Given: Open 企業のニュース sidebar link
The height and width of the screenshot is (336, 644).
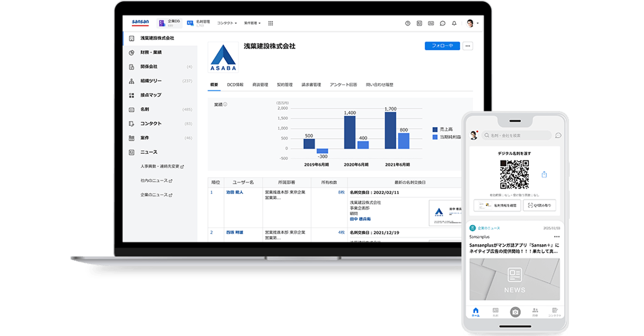Looking at the screenshot, I should [x=156, y=195].
